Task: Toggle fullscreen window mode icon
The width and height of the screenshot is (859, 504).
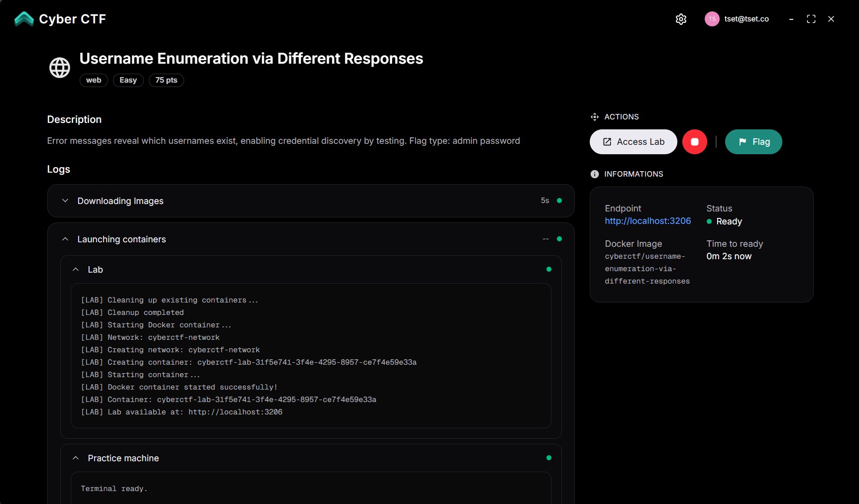Action: click(x=811, y=19)
